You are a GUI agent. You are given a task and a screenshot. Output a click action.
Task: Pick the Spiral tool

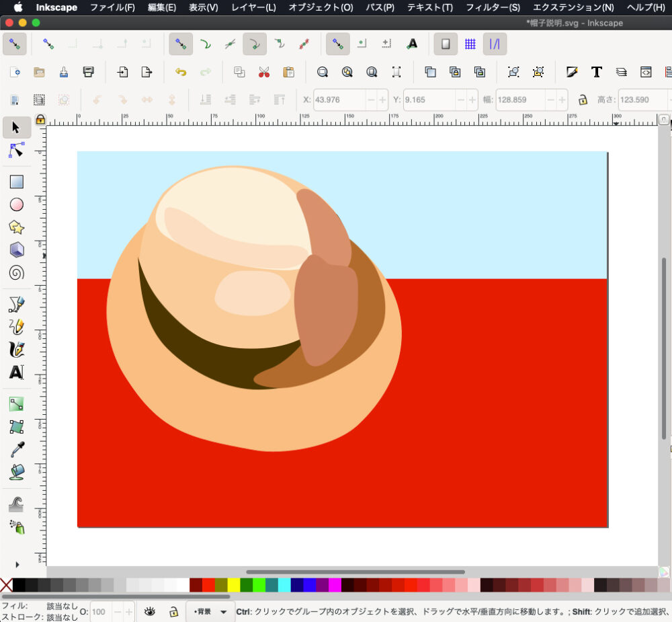pos(17,272)
